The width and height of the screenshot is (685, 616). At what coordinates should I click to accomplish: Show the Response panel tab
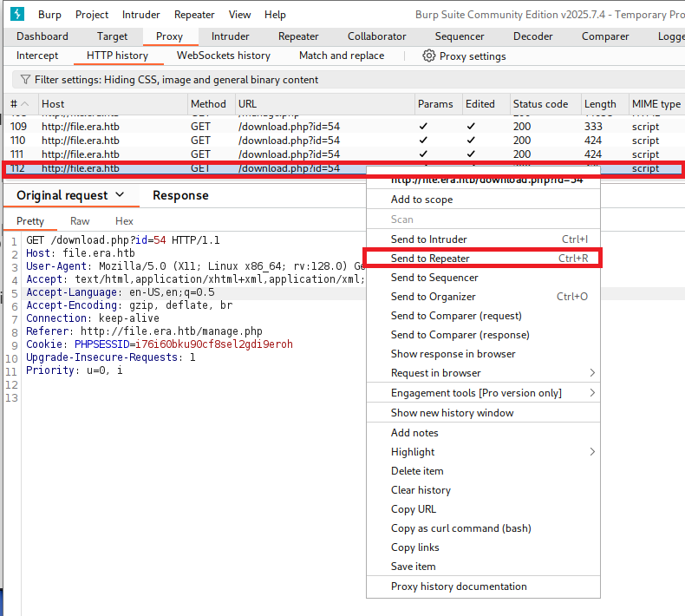[x=180, y=195]
